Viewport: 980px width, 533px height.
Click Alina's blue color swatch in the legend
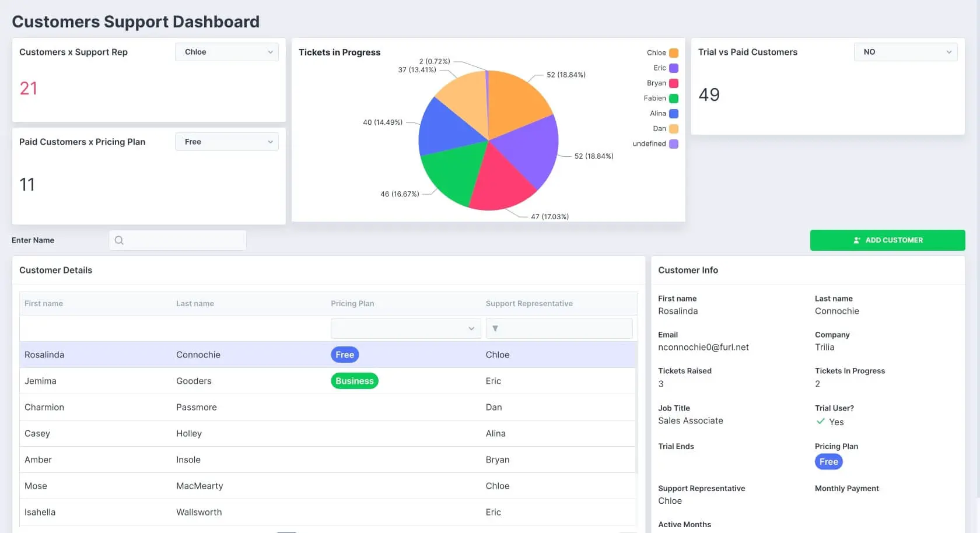point(674,113)
